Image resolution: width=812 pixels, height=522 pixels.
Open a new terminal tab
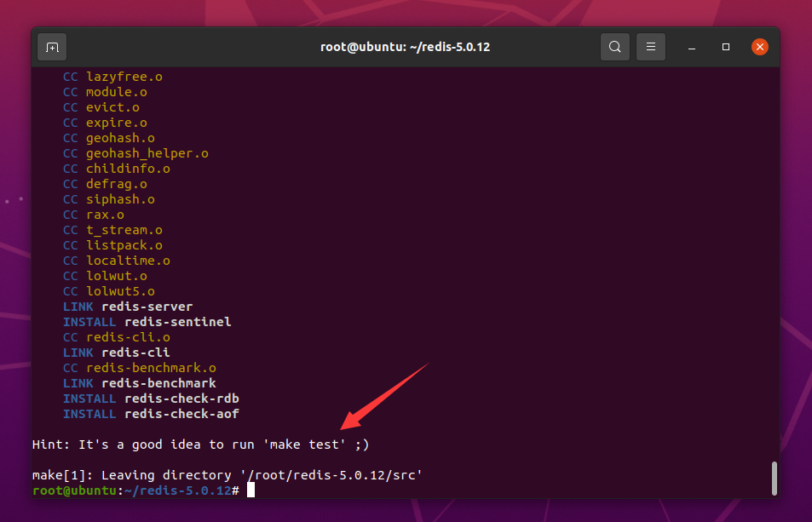tap(52, 47)
